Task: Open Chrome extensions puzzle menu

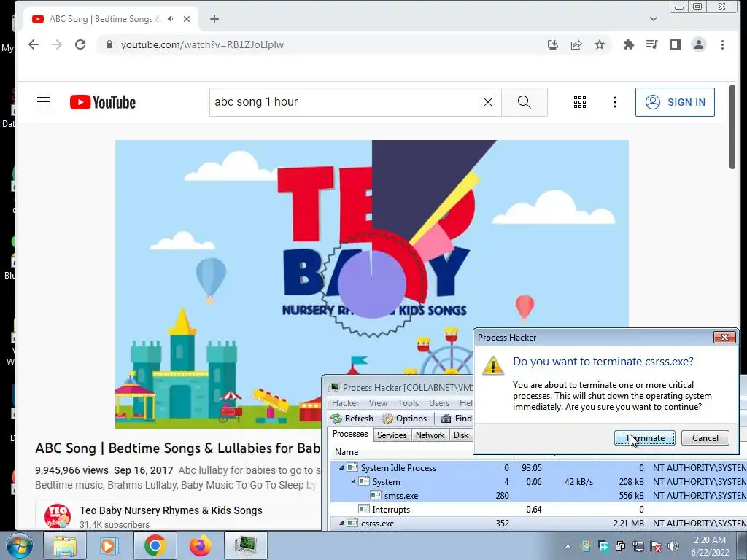Action: pos(628,44)
